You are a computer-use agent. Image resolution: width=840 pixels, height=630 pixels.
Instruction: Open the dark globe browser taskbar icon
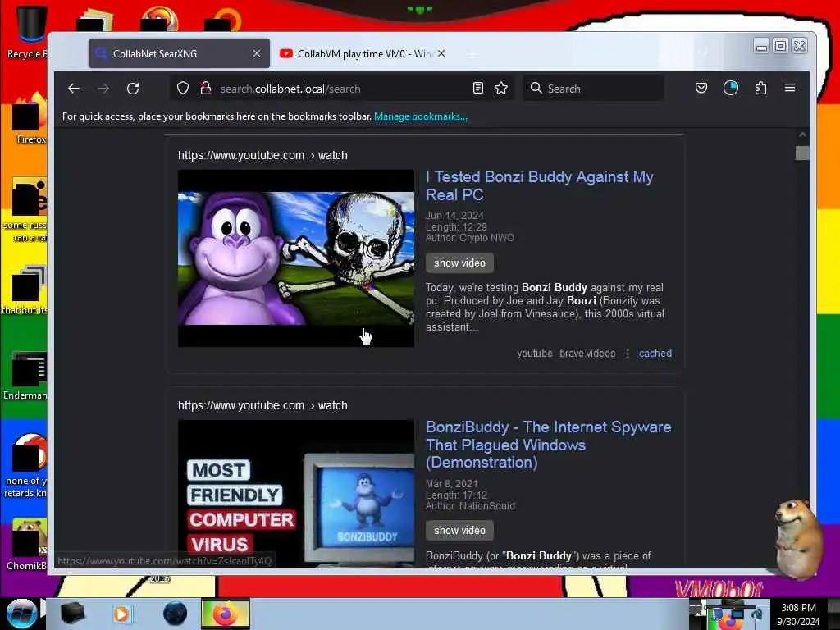tap(176, 614)
